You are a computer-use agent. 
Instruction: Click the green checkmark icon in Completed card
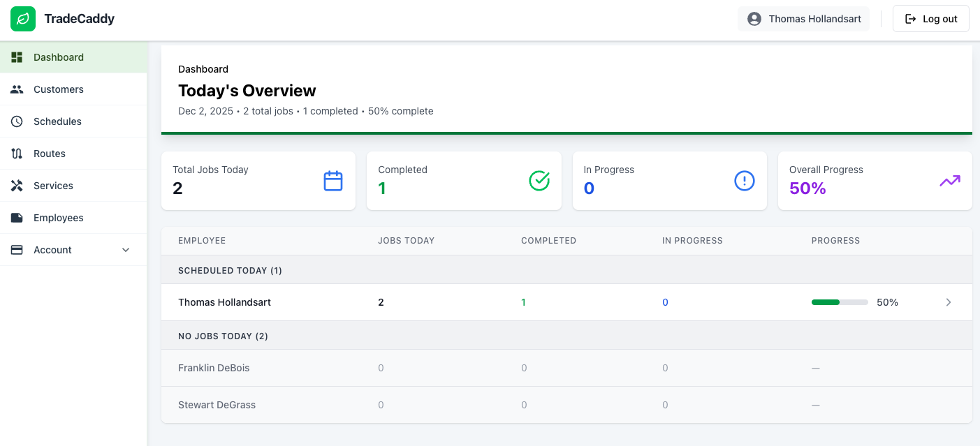click(x=539, y=181)
